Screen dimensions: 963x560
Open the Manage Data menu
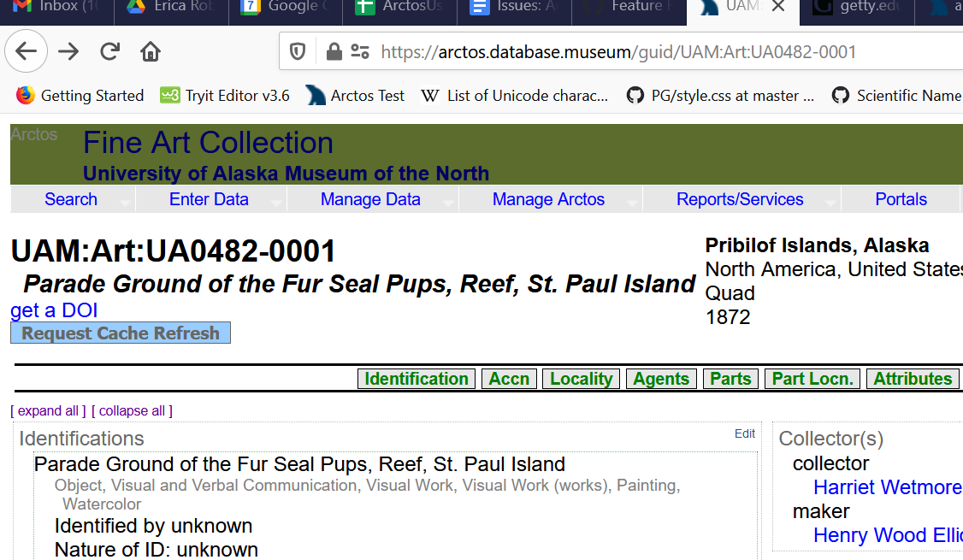(x=370, y=199)
